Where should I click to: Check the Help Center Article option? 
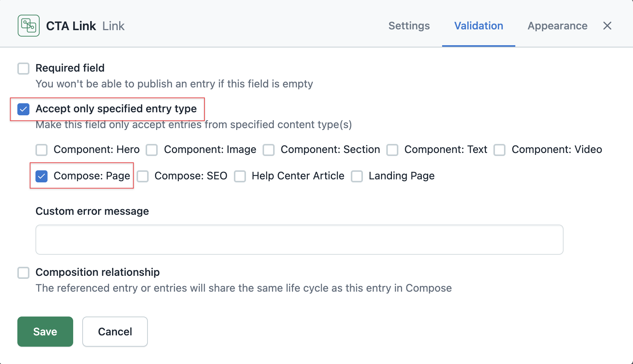(240, 176)
